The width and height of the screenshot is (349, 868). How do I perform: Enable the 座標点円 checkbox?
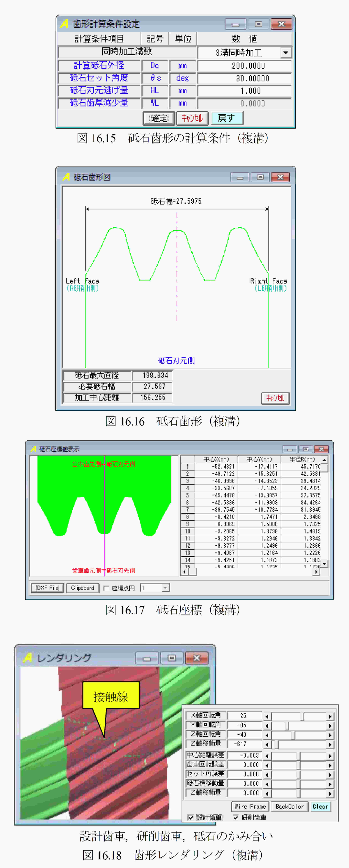(106, 588)
